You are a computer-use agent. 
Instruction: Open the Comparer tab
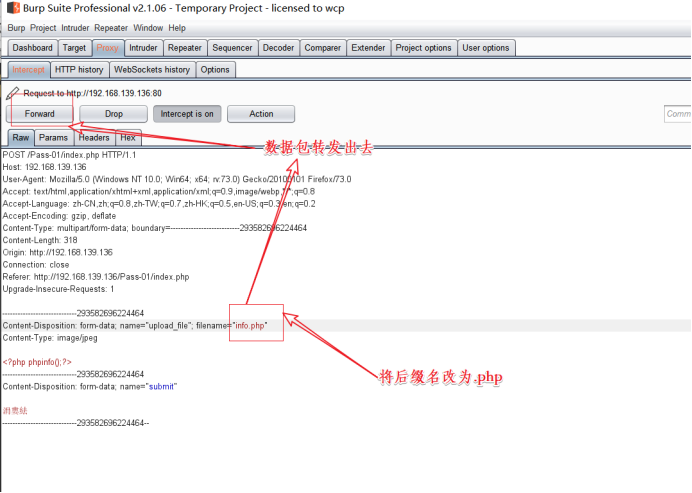[x=322, y=48]
